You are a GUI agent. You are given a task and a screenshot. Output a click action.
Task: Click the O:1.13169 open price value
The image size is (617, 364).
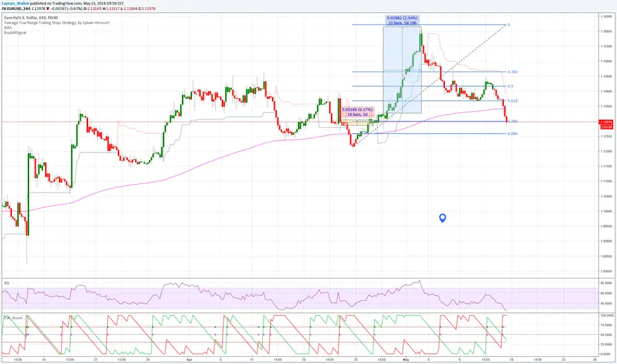91,8
